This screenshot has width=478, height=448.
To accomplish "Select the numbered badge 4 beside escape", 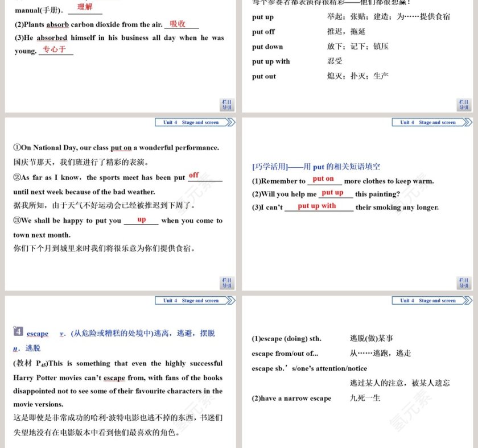I will coord(17,333).
